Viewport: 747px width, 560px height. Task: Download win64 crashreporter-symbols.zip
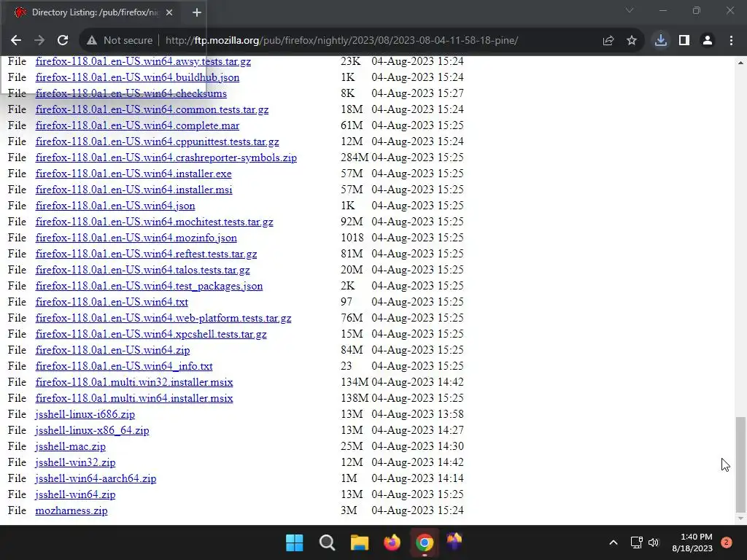[166, 157]
